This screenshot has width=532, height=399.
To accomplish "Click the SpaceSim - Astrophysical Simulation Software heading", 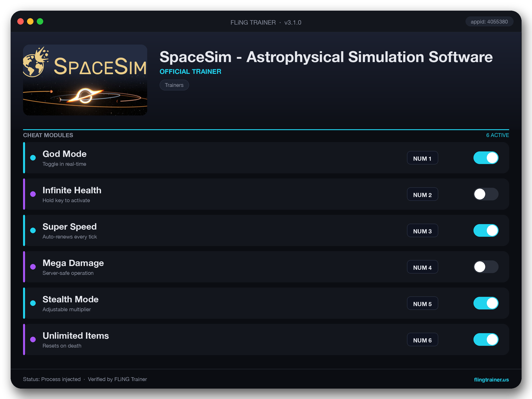I will [326, 57].
